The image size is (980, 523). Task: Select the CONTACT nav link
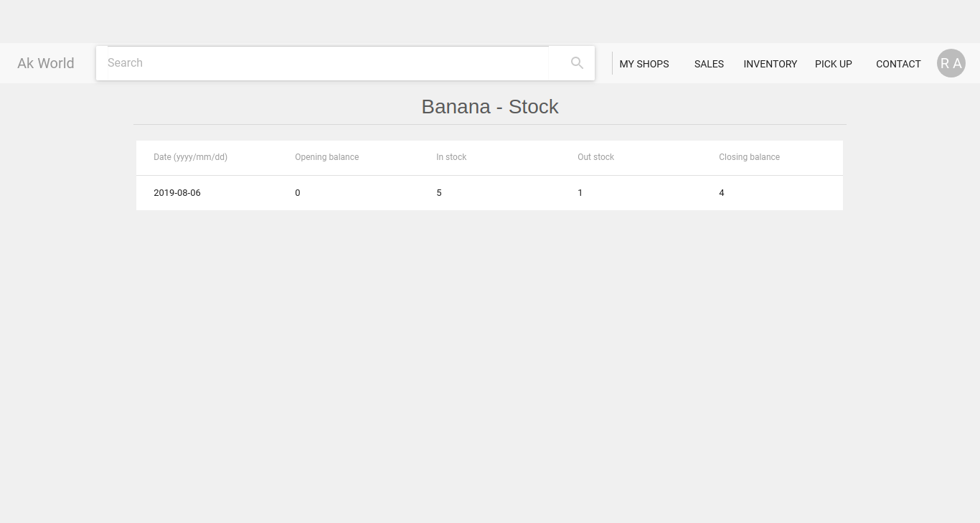point(898,64)
